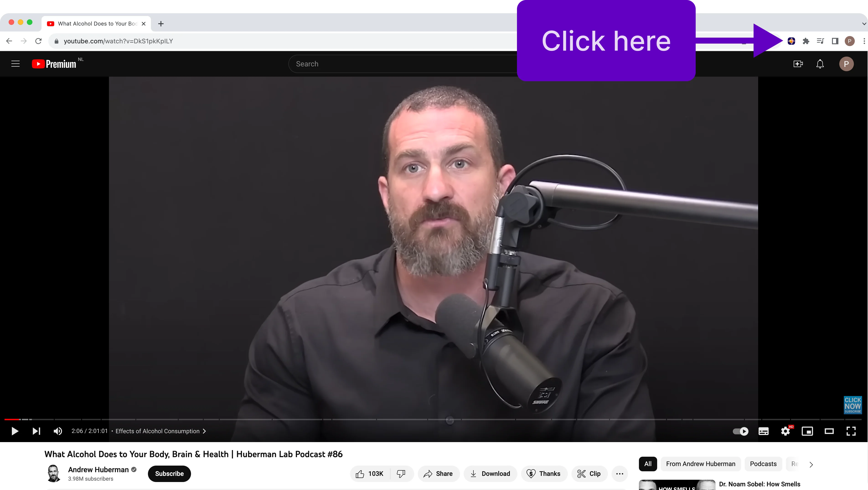Click the Subscribe button

click(169, 474)
